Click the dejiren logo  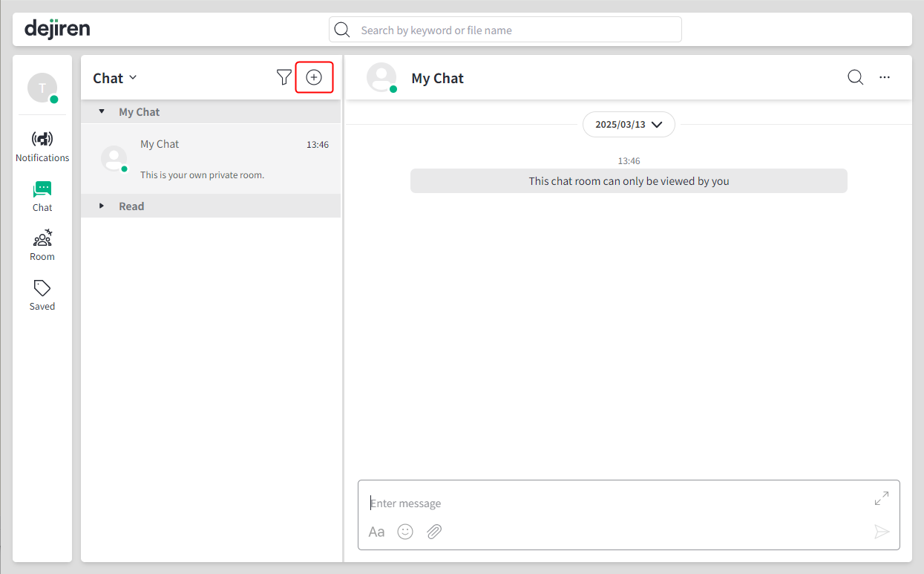57,29
